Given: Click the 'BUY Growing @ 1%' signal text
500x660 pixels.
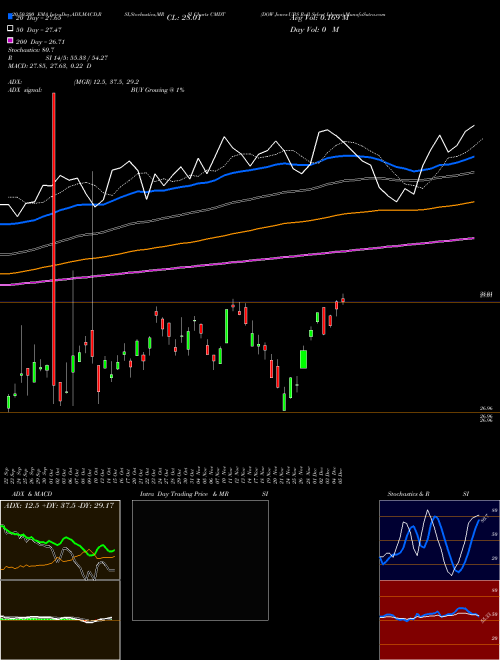Looking at the screenshot, I should tap(157, 90).
